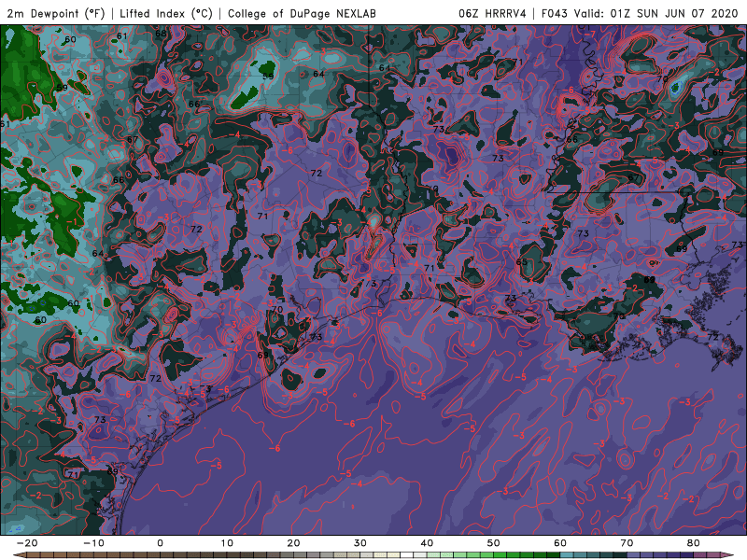Click the "2m Dewpoint (°F)" title text
The image size is (747, 560).
point(56,13)
